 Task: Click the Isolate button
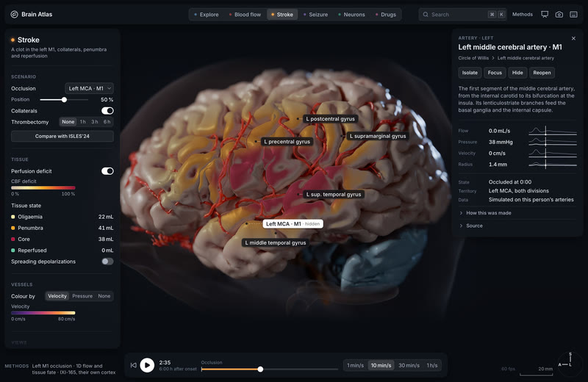(470, 73)
